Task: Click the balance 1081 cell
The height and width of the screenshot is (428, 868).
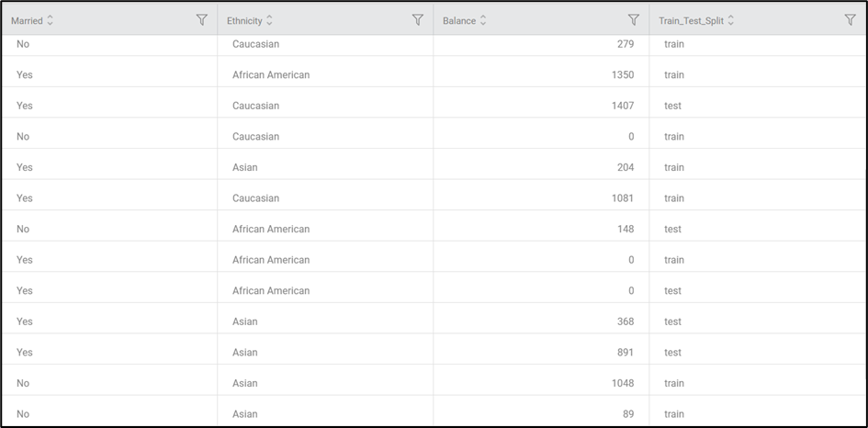Action: click(623, 198)
